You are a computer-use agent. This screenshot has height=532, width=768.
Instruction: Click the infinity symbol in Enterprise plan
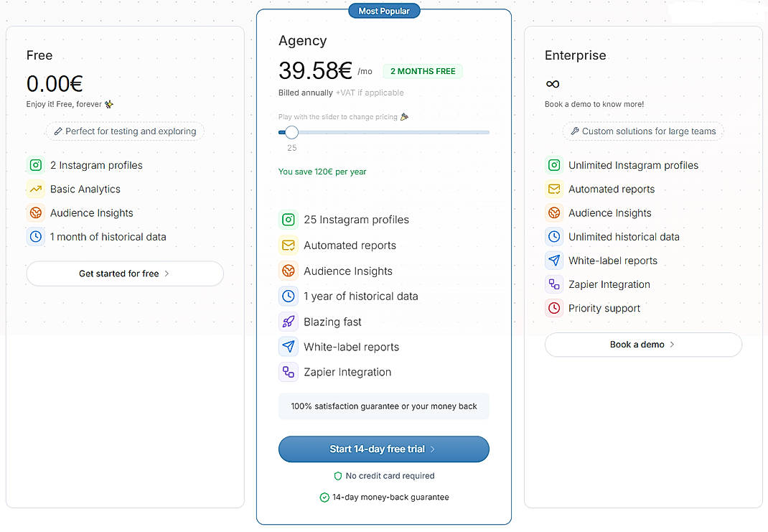(553, 84)
